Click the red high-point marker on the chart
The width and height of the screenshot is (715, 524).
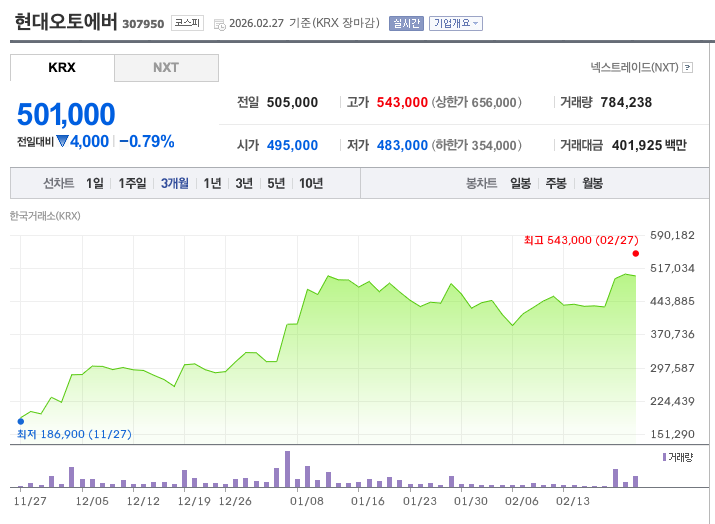(636, 254)
